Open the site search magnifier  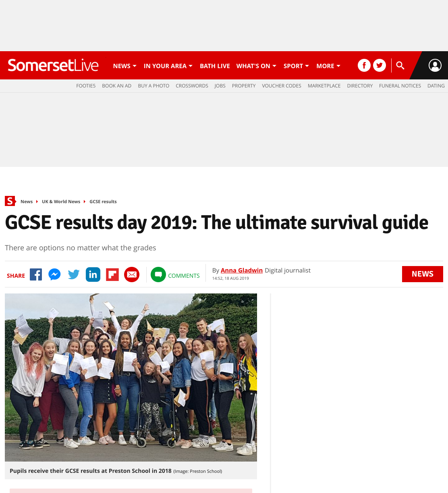(x=400, y=65)
